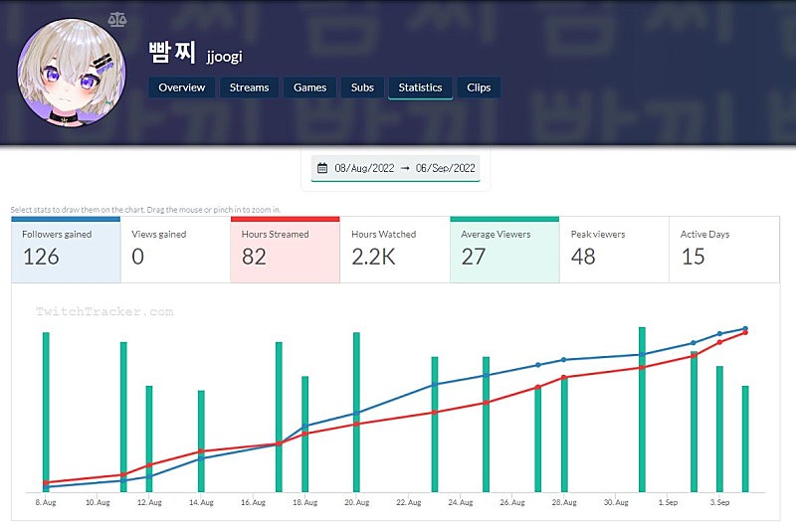Click the calendar icon in date range
Viewport: 796px width, 532px height.
[322, 168]
